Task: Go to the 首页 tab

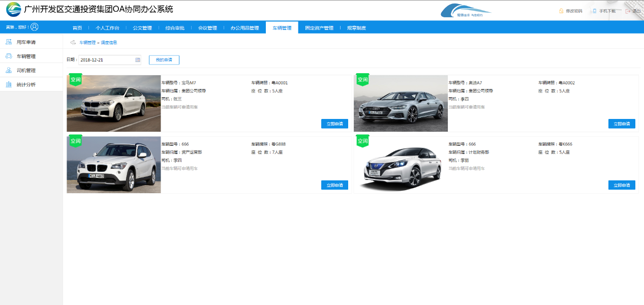Action: pyautogui.click(x=77, y=28)
